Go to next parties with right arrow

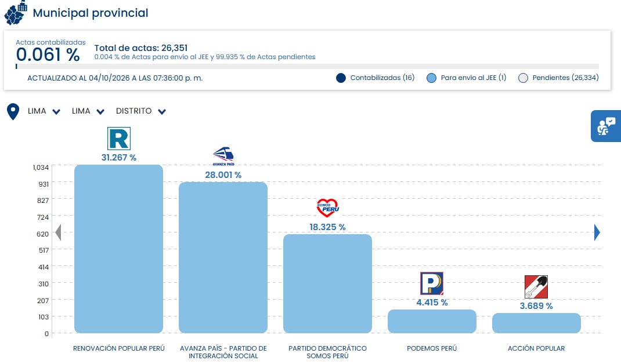coord(597,232)
